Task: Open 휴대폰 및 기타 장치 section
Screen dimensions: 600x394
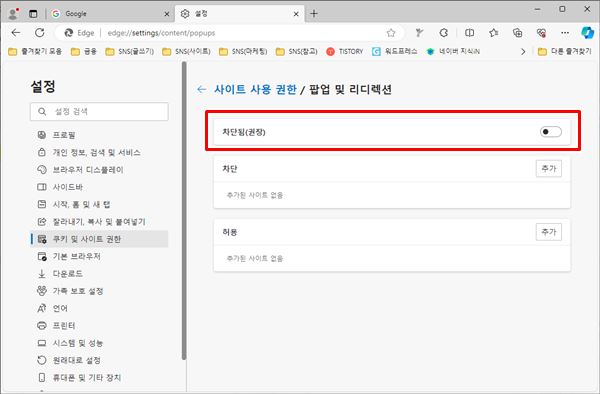Action: click(x=99, y=378)
